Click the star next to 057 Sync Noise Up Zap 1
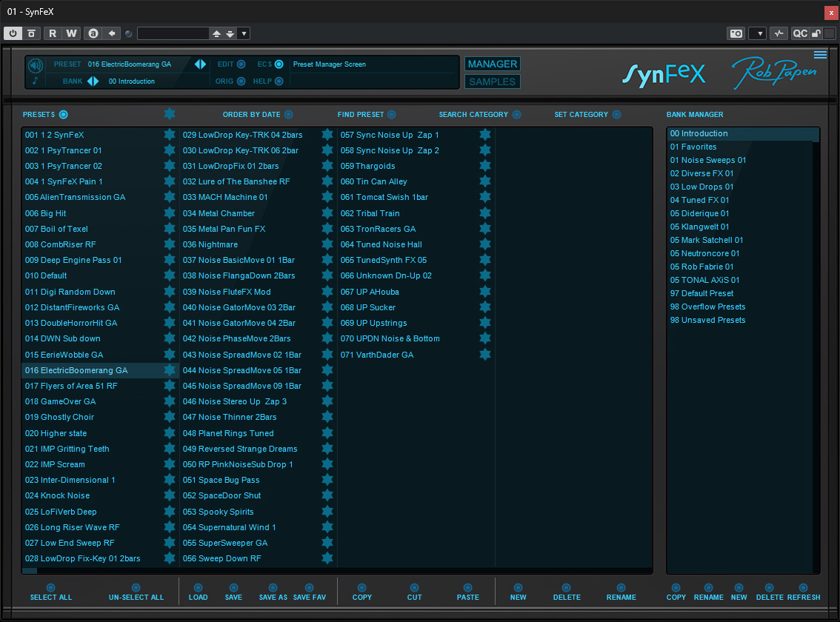This screenshot has width=840, height=622. (x=485, y=135)
